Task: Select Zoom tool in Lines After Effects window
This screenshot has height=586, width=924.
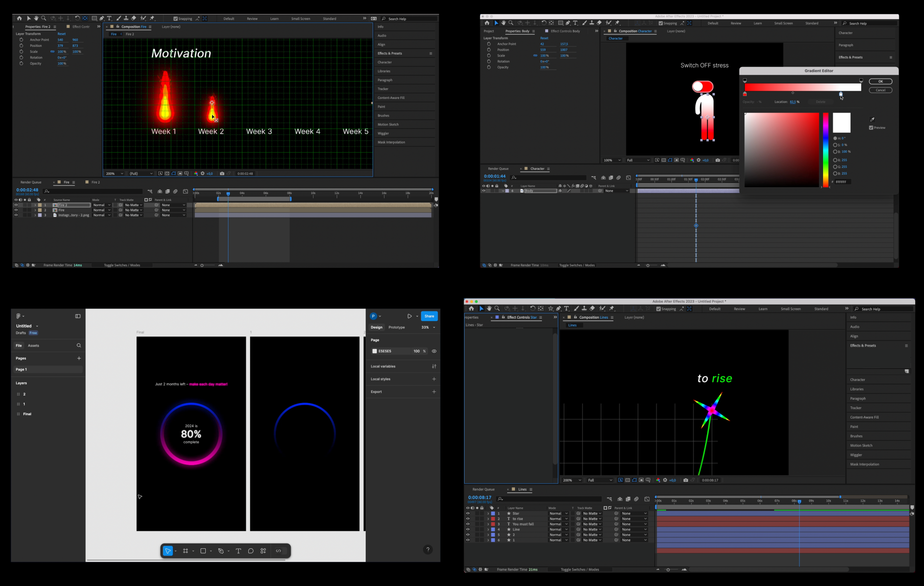Action: (x=497, y=308)
